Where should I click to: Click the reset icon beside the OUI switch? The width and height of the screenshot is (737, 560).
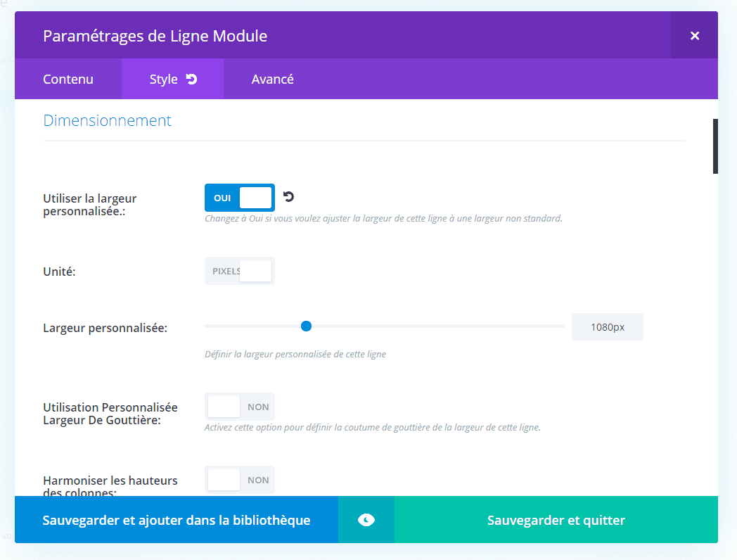click(288, 197)
